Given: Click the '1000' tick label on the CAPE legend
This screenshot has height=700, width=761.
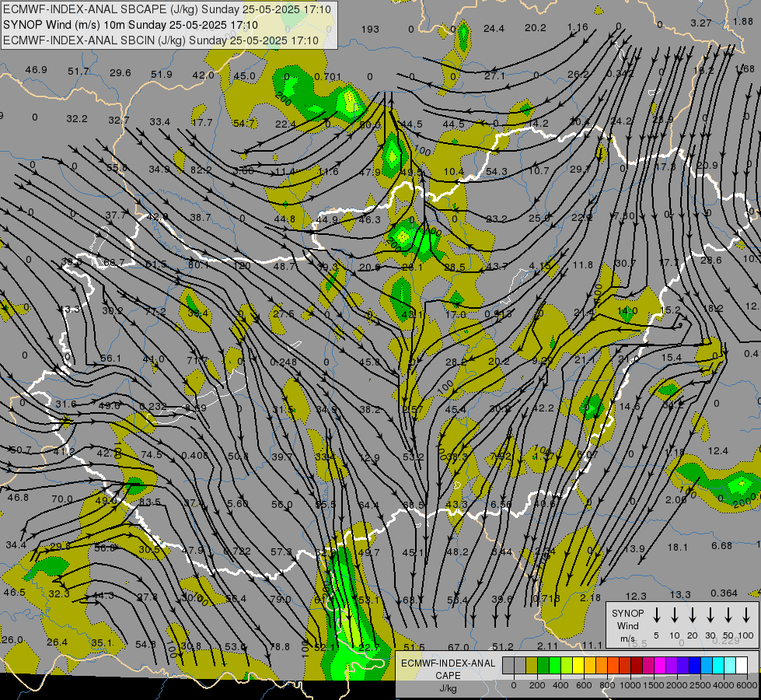Looking at the screenshot, I should point(630,685).
